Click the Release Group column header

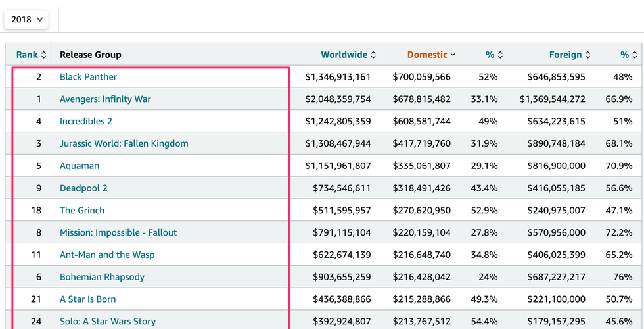(x=91, y=55)
